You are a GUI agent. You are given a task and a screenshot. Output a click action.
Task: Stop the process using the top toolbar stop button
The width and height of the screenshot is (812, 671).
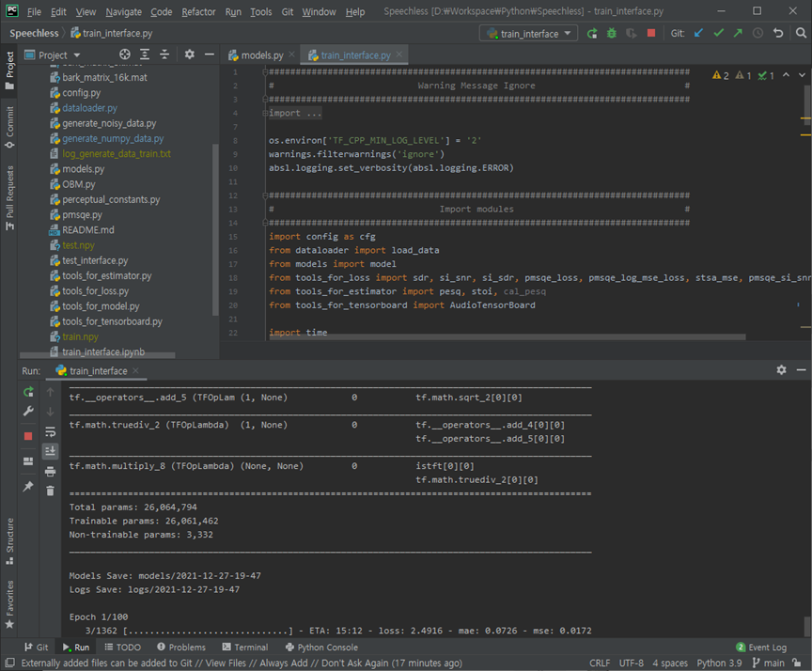pos(651,33)
